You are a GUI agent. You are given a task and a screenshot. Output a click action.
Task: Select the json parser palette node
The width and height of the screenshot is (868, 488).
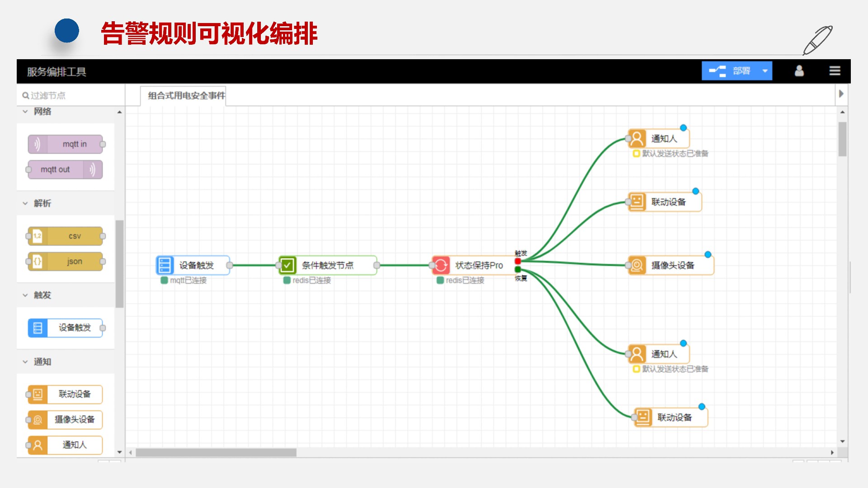tap(66, 262)
